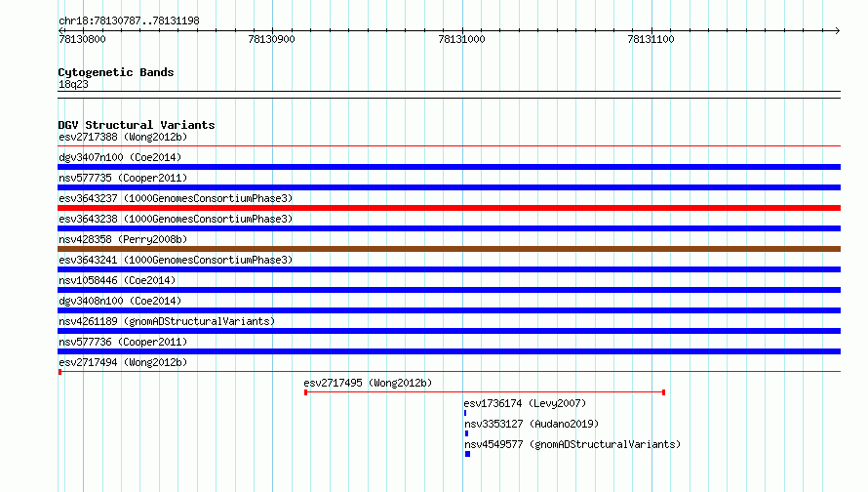Click the small blue nsv3353127 marker
The height and width of the screenshot is (492, 868).
coord(466,433)
